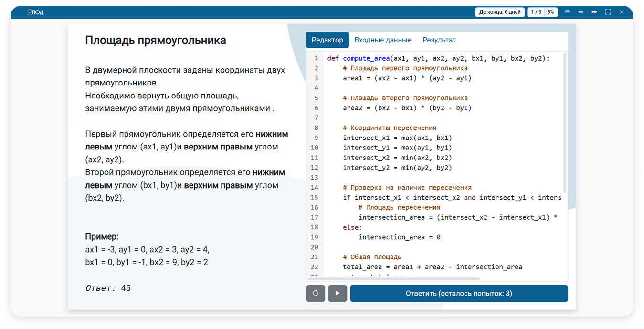
Task: Place cursor on the intersection_area = 0 line
Action: click(x=399, y=237)
